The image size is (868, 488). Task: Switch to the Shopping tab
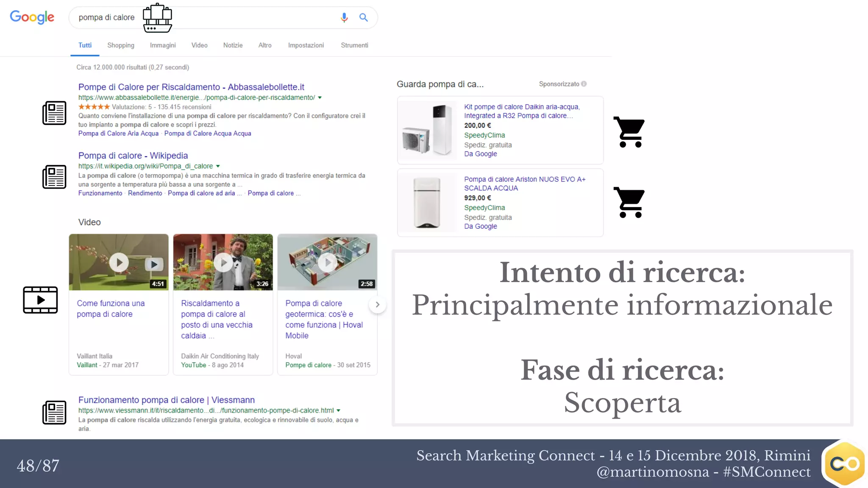(x=121, y=45)
